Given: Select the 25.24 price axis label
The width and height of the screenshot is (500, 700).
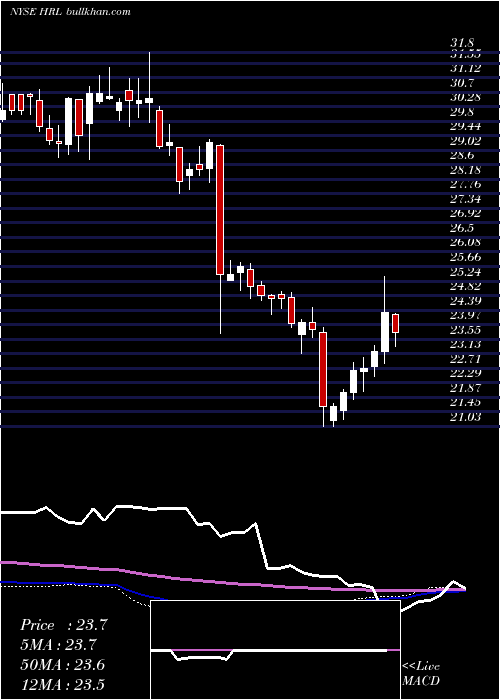Looking at the screenshot, I should (x=466, y=271).
